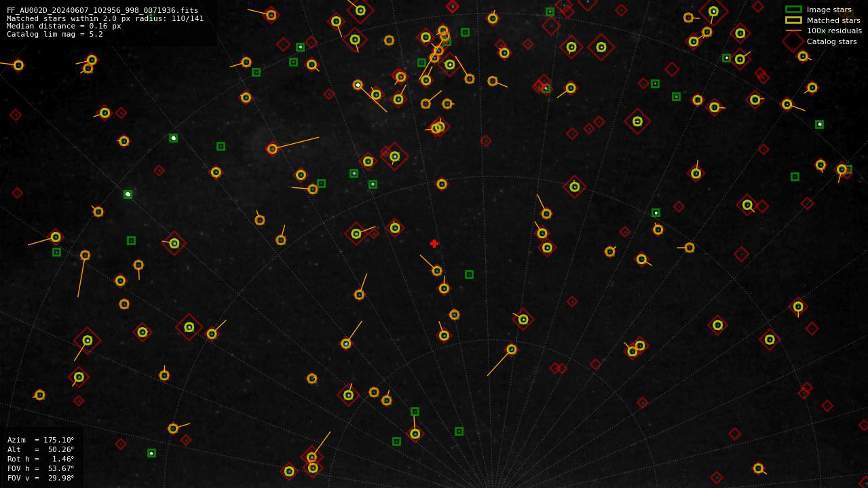The width and height of the screenshot is (868, 488).
Task: Click the 'Matched stars' legend label
Action: (833, 20)
